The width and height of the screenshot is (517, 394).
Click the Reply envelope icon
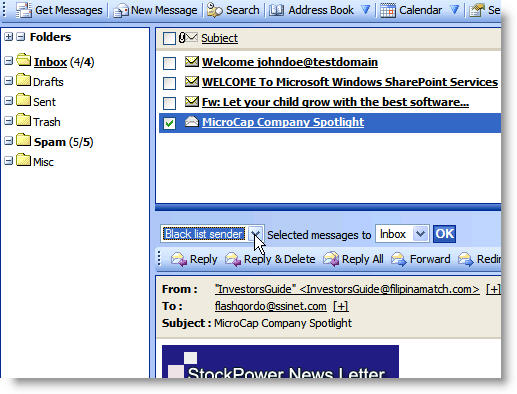179,259
